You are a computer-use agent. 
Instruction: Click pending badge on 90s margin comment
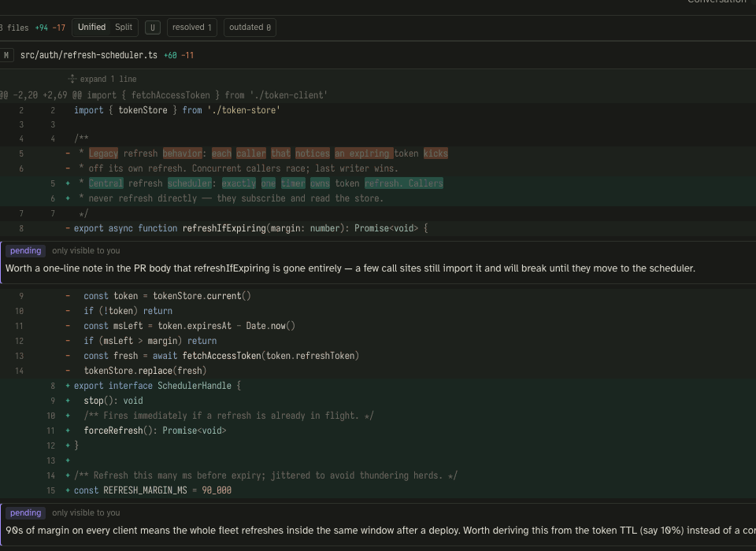(x=25, y=513)
